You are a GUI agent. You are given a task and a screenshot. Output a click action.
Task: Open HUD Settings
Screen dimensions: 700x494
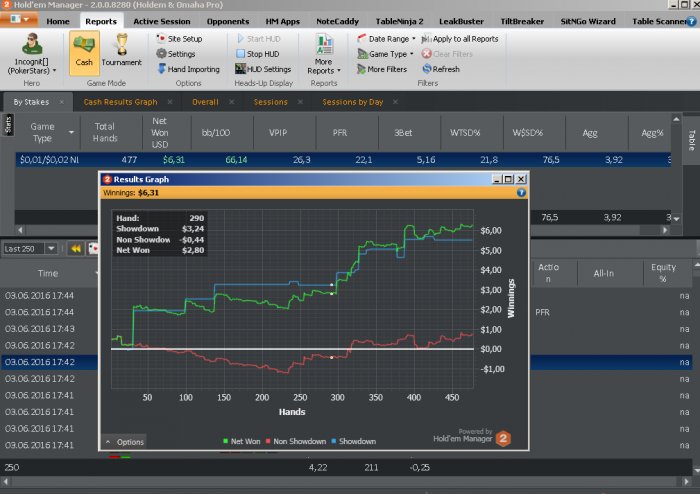(263, 69)
